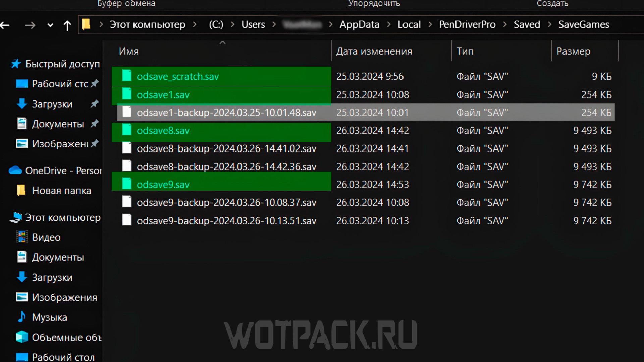
Task: Select 'Этот компьютер' in sidebar tree
Action: click(63, 218)
